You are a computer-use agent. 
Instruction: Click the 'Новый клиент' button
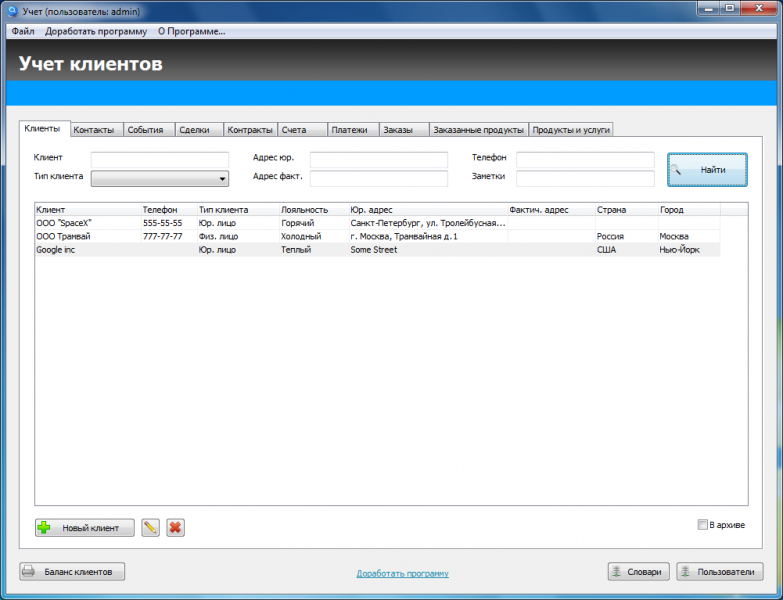(85, 528)
